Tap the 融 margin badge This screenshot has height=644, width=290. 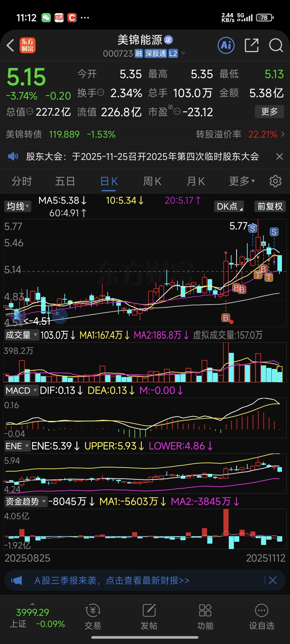[x=139, y=54]
